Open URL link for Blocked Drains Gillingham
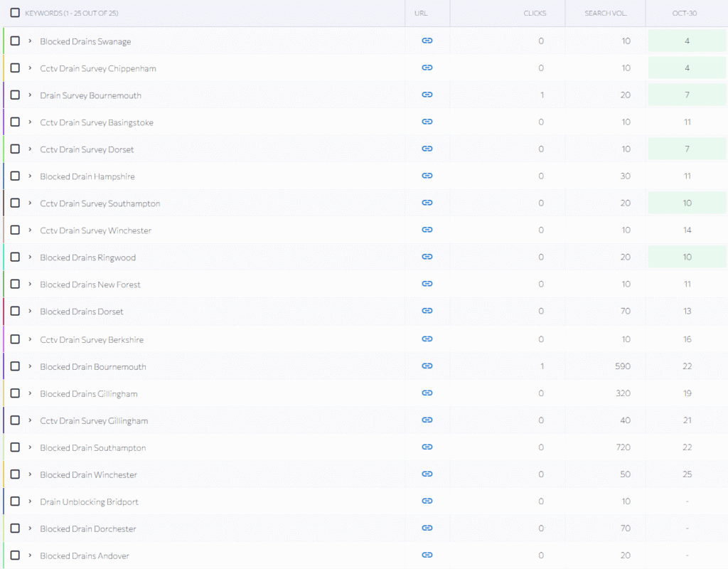This screenshot has height=569, width=728. click(x=427, y=393)
